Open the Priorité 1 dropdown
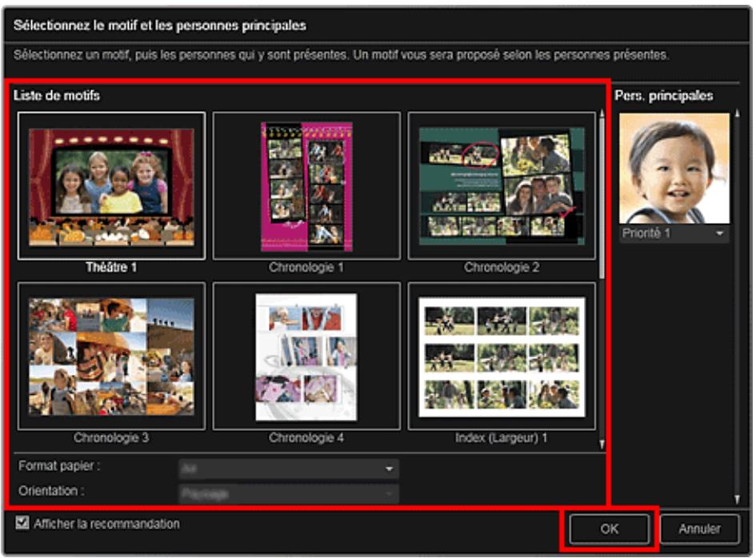This screenshot has height=558, width=756. coord(674,233)
